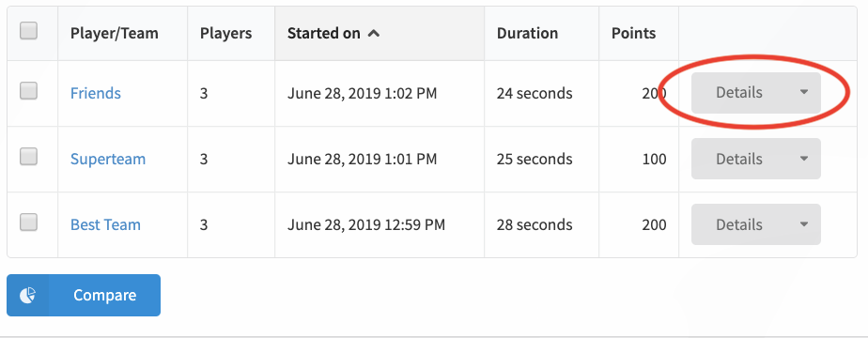Click the caret icon on Superteam Details

click(804, 159)
